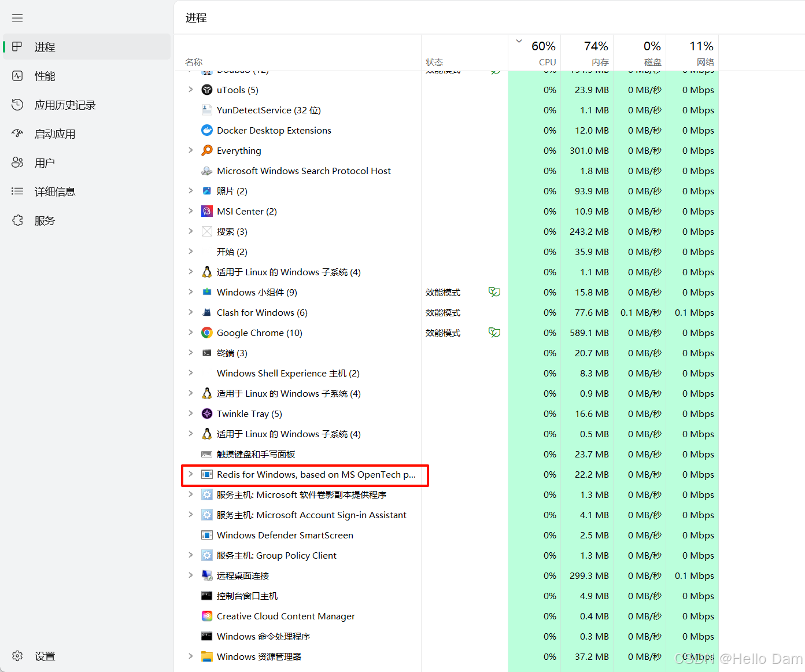805x672 pixels.
Task: Expand the Redis for Windows process entry
Action: point(191,474)
